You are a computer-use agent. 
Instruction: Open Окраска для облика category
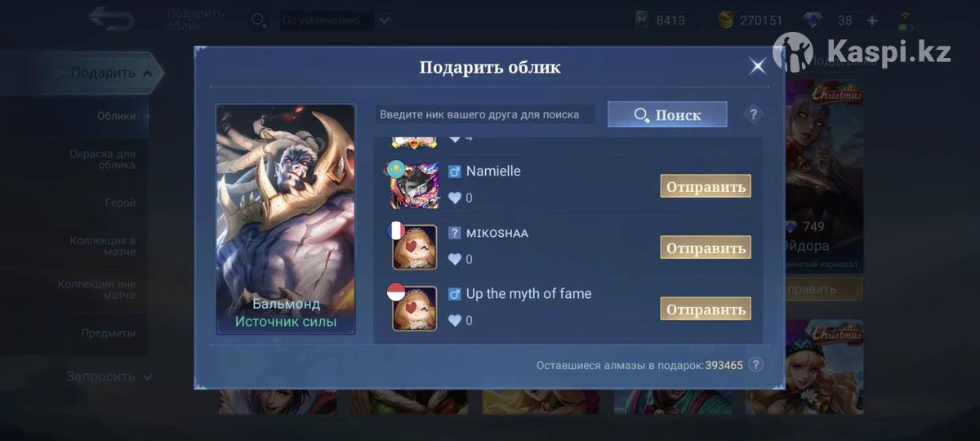[x=103, y=159]
